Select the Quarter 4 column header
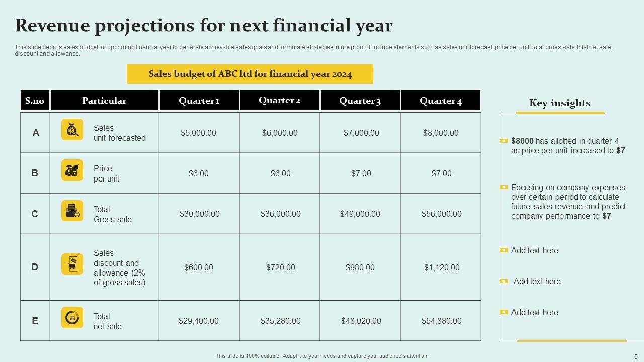The width and height of the screenshot is (644, 362). 441,101
